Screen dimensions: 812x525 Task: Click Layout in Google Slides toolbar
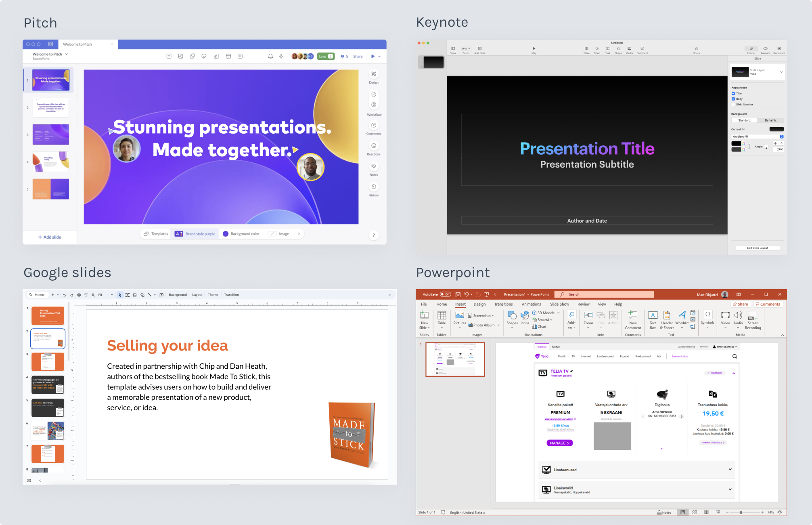pyautogui.click(x=197, y=295)
